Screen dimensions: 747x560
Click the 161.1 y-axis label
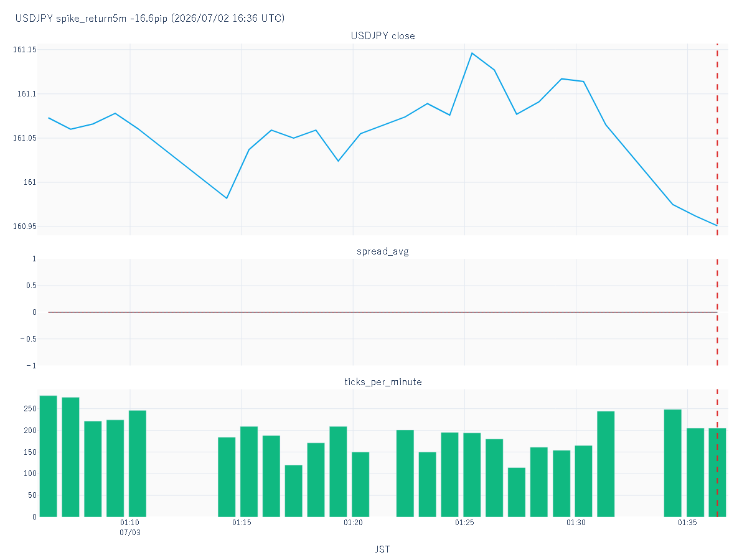pyautogui.click(x=26, y=94)
